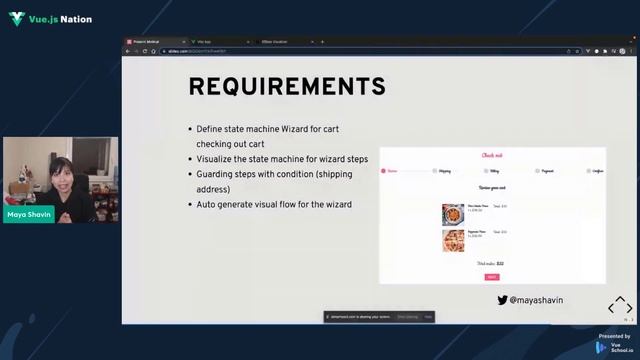
Task: Click the first pizza thumbnail
Action: tap(453, 215)
